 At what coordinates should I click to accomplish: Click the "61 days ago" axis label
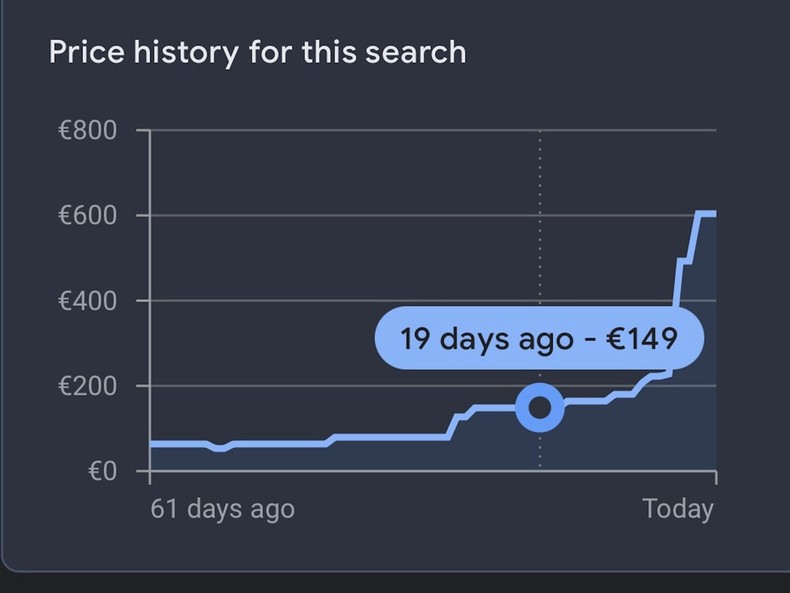(x=222, y=509)
